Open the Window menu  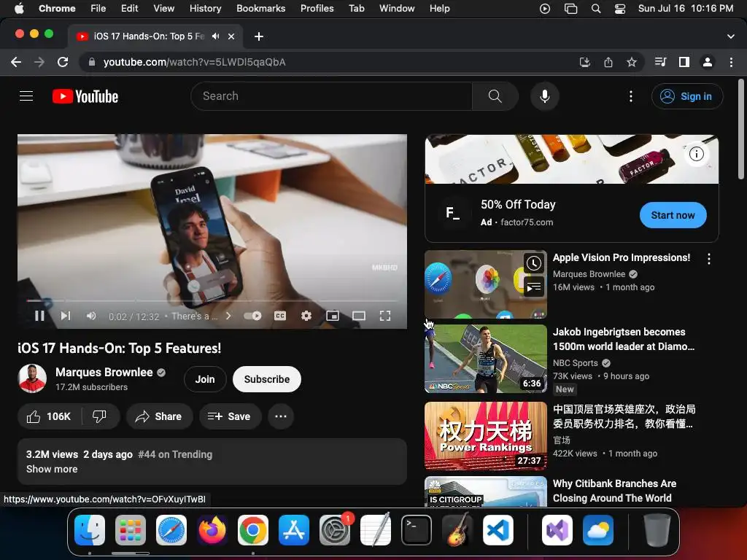(397, 9)
